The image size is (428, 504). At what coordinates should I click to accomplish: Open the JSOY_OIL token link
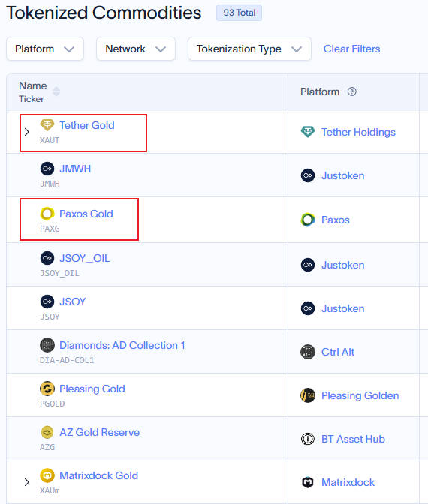tap(85, 258)
